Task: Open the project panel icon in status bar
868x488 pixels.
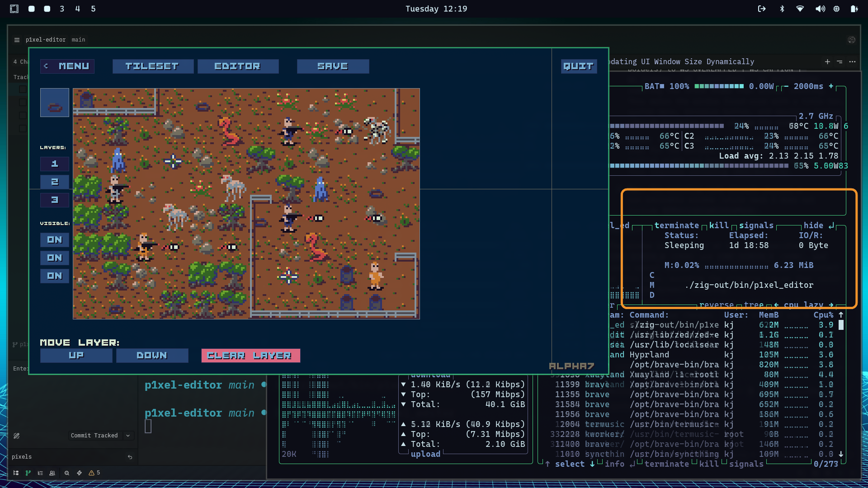Action: pos(16,473)
